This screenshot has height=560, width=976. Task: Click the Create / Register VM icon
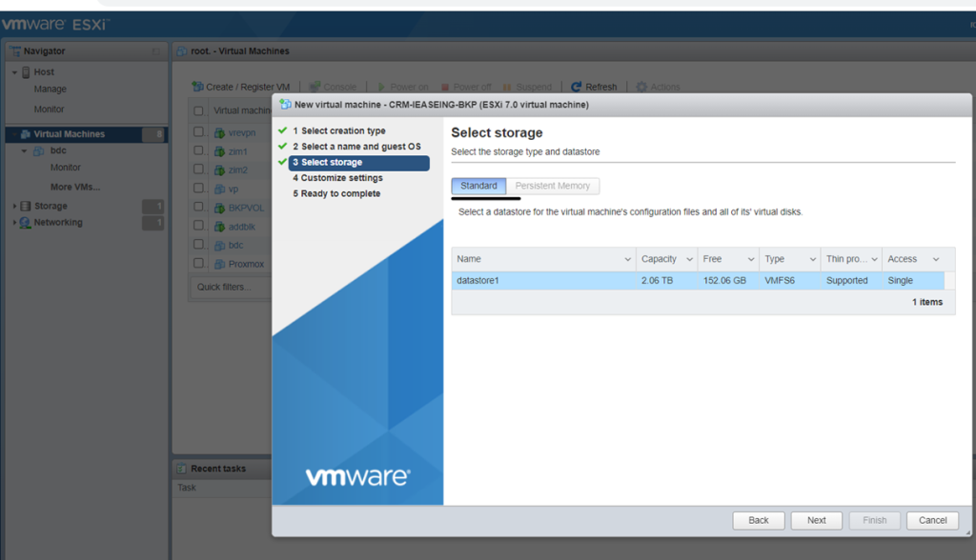point(198,87)
